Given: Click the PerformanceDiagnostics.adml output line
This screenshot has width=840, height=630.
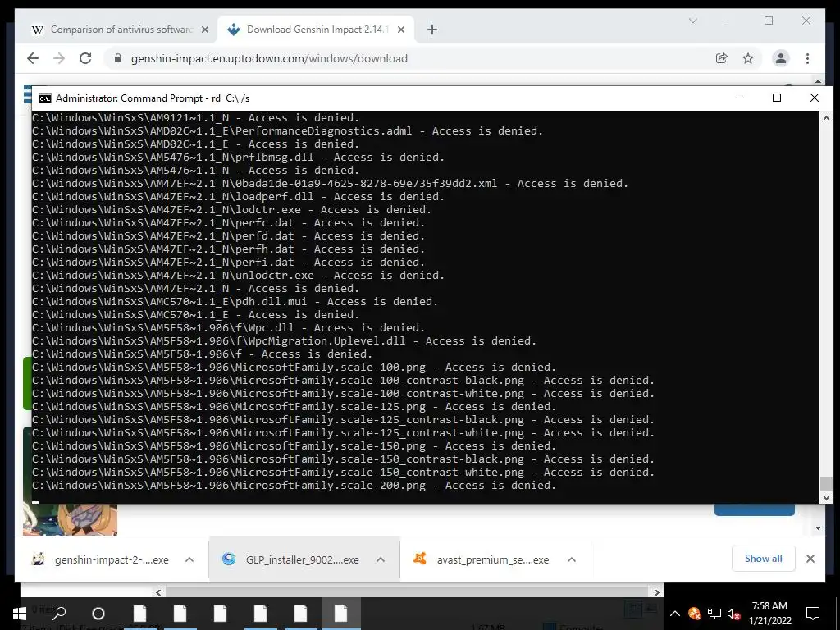Looking at the screenshot, I should (288, 131).
